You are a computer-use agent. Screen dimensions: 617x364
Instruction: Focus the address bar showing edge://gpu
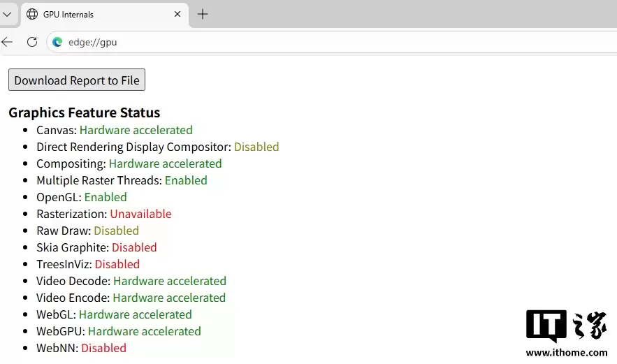click(280, 42)
